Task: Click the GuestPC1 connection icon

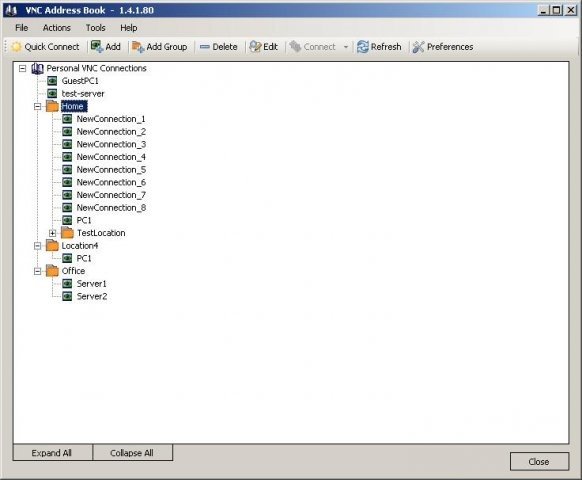Action: click(52, 81)
